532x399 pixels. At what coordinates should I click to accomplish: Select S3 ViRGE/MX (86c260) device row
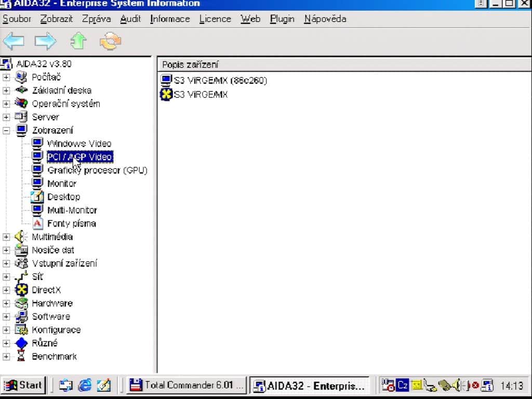click(x=214, y=81)
